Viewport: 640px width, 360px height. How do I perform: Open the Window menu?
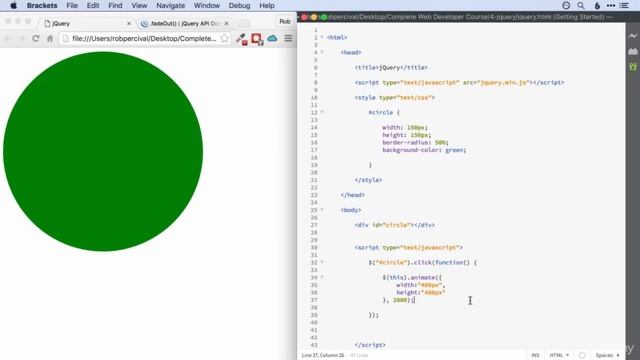(207, 5)
